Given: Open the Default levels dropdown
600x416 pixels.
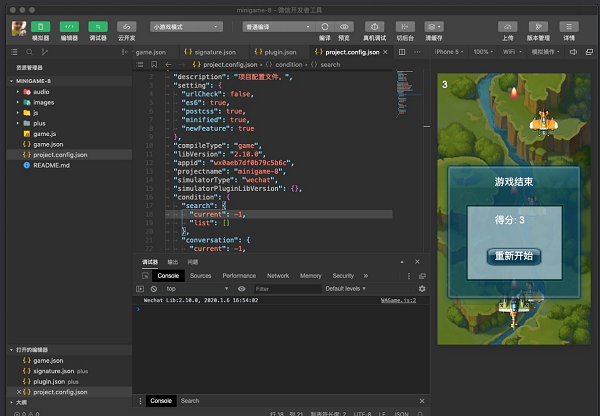Looking at the screenshot, I should 346,289.
